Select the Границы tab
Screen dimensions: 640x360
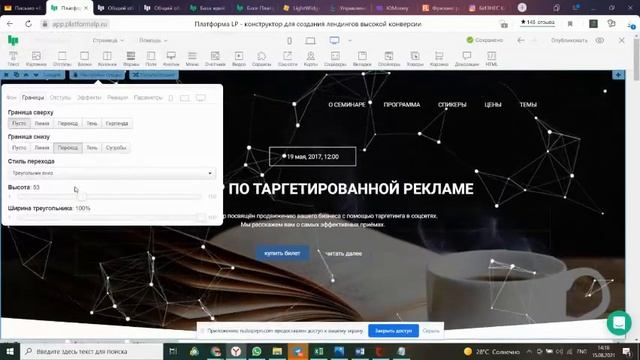coord(33,98)
